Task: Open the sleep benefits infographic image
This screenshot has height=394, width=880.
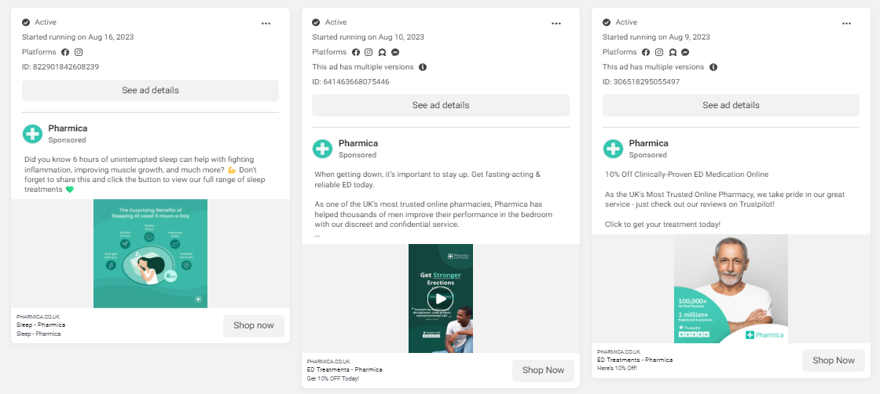Action: 150,253
